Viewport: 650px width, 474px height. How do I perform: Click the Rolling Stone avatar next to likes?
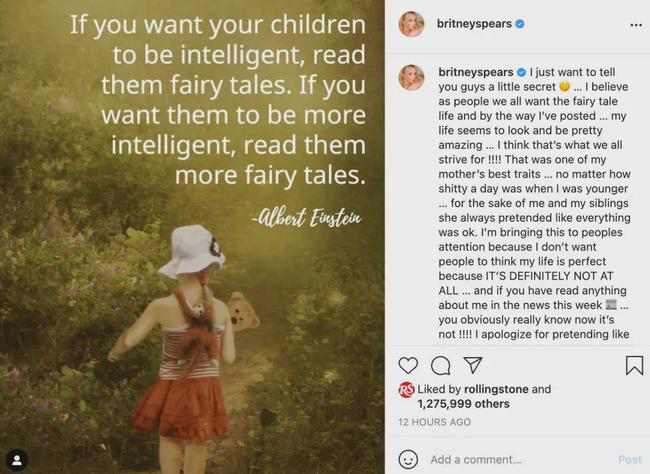(407, 390)
